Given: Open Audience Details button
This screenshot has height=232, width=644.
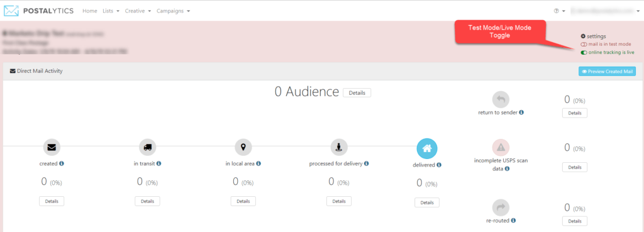Looking at the screenshot, I should (x=357, y=93).
